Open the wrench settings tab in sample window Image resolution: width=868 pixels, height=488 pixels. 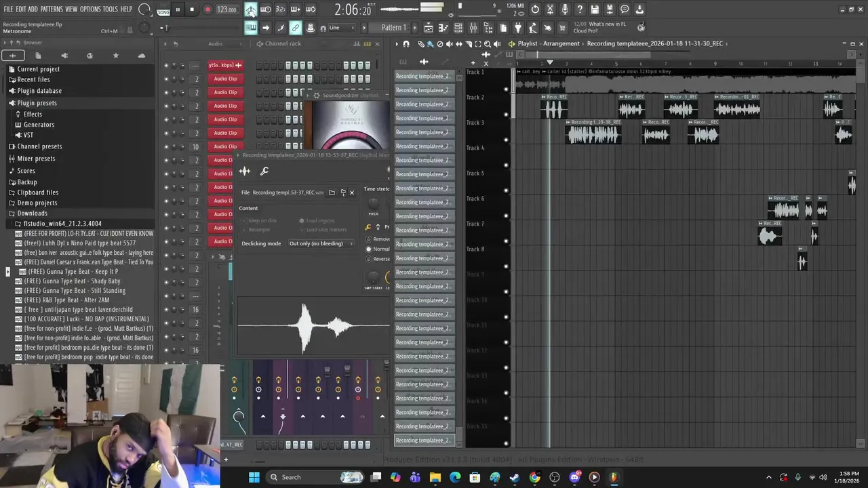point(264,171)
